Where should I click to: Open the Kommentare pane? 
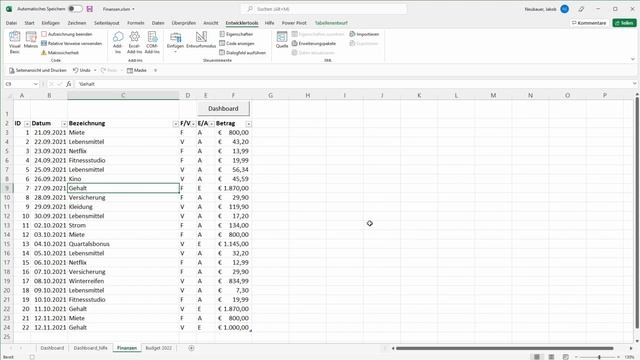click(589, 23)
